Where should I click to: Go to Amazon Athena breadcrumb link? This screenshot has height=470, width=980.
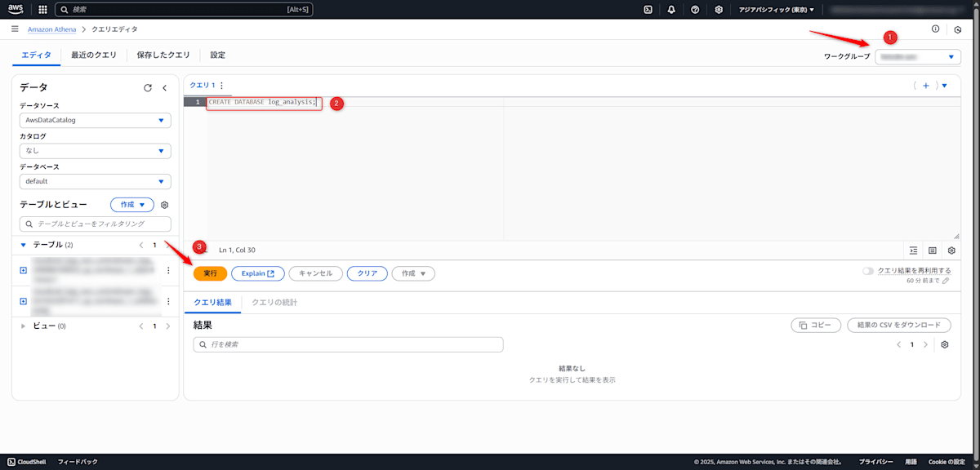pos(52,29)
